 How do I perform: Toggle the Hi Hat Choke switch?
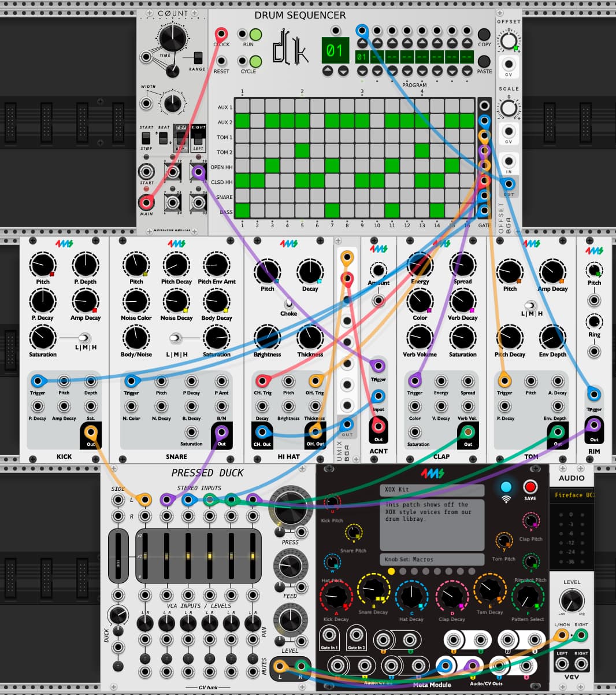(288, 303)
